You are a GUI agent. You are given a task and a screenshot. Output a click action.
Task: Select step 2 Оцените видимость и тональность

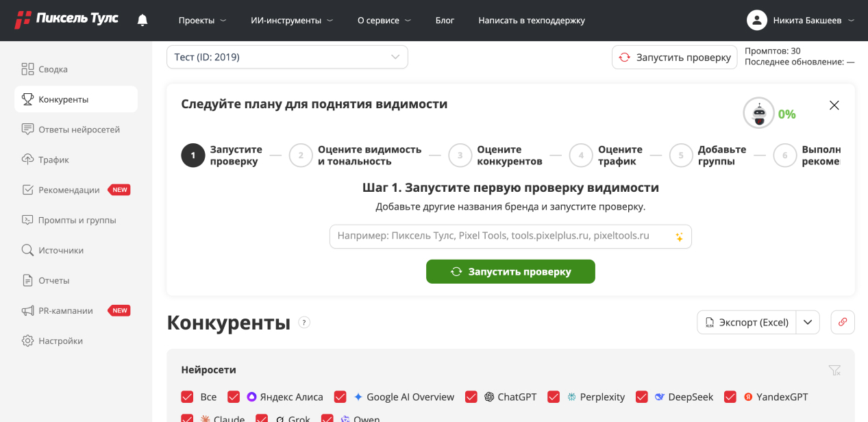(x=356, y=156)
